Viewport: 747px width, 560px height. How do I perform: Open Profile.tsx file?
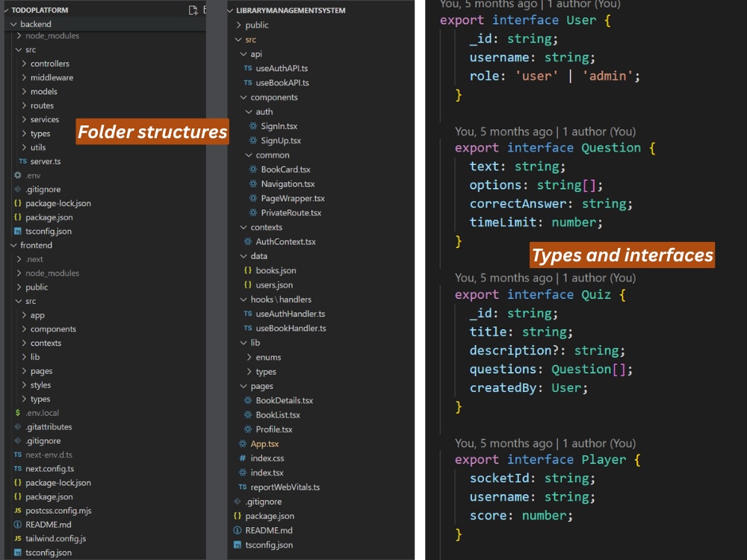[274, 429]
